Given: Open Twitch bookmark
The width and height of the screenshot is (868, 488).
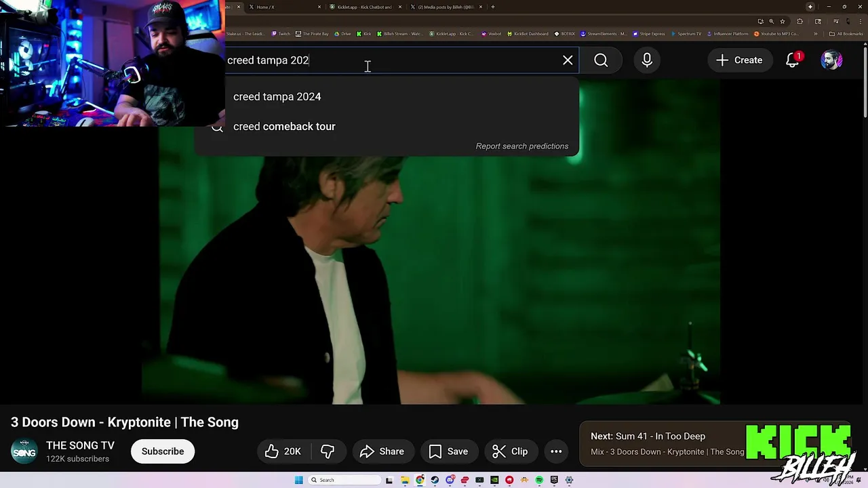Looking at the screenshot, I should [x=281, y=34].
